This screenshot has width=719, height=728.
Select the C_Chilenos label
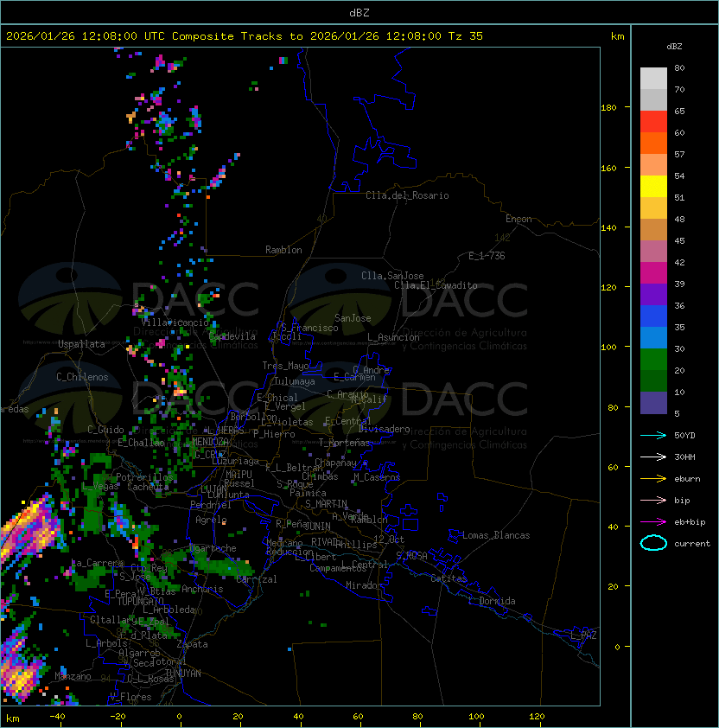coord(82,377)
